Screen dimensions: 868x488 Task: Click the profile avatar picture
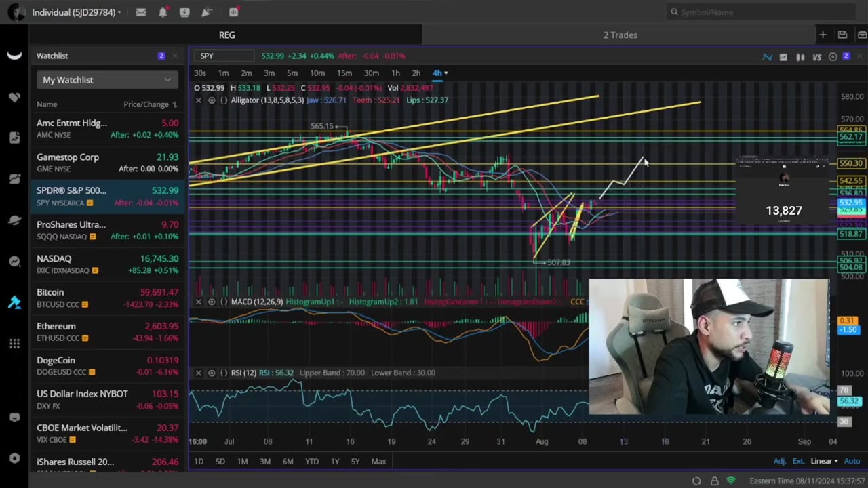coord(15,12)
